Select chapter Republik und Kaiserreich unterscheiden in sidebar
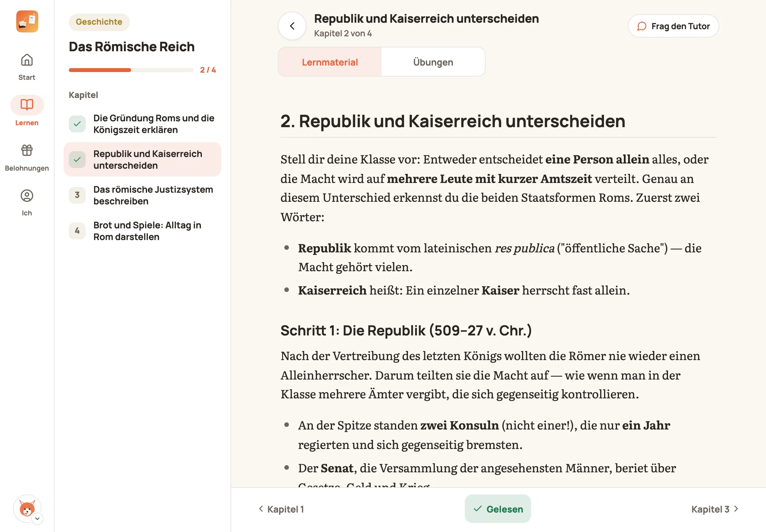The height and width of the screenshot is (532, 766). click(142, 159)
